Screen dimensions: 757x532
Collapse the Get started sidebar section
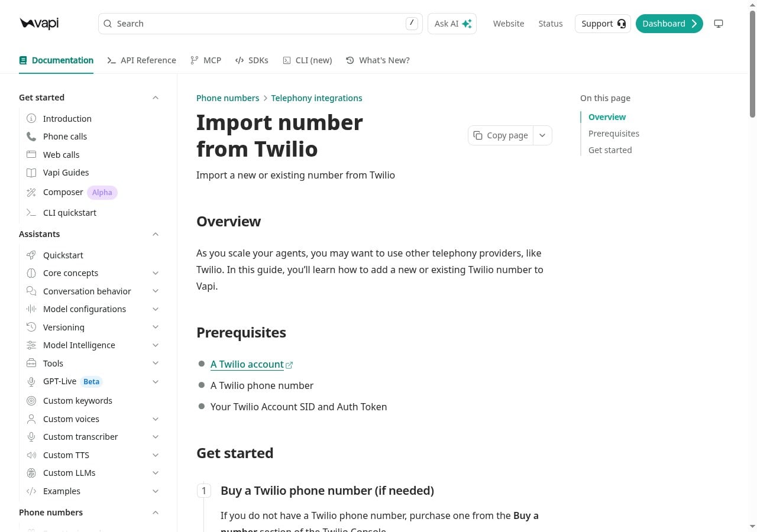[156, 98]
